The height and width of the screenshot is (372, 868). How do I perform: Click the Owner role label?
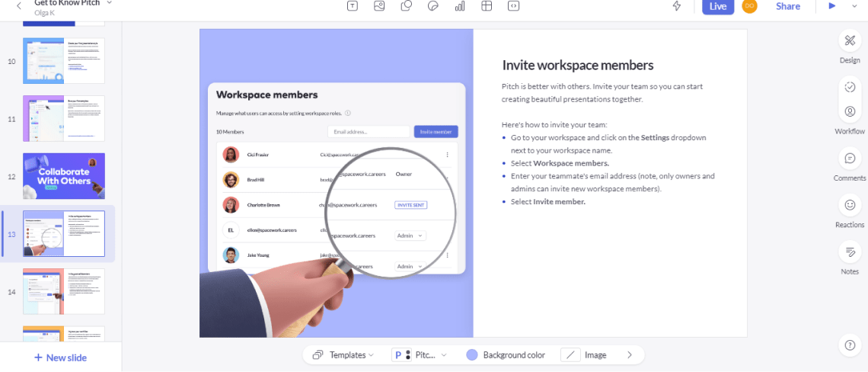coord(404,174)
